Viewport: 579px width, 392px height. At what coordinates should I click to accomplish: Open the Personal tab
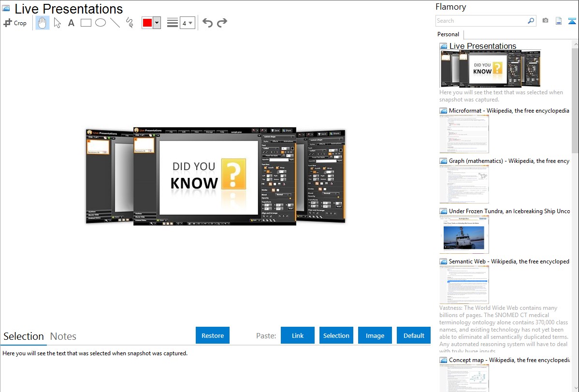[448, 34]
